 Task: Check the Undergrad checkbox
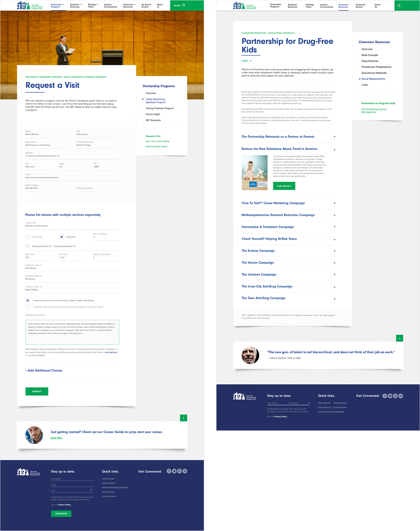click(28, 237)
